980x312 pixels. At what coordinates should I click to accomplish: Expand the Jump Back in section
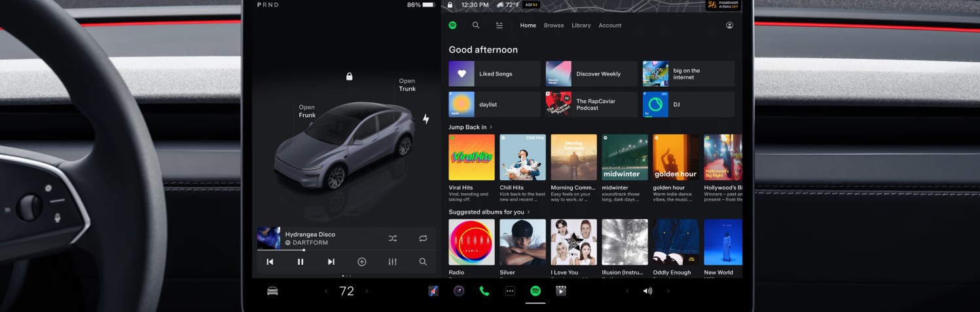click(470, 127)
